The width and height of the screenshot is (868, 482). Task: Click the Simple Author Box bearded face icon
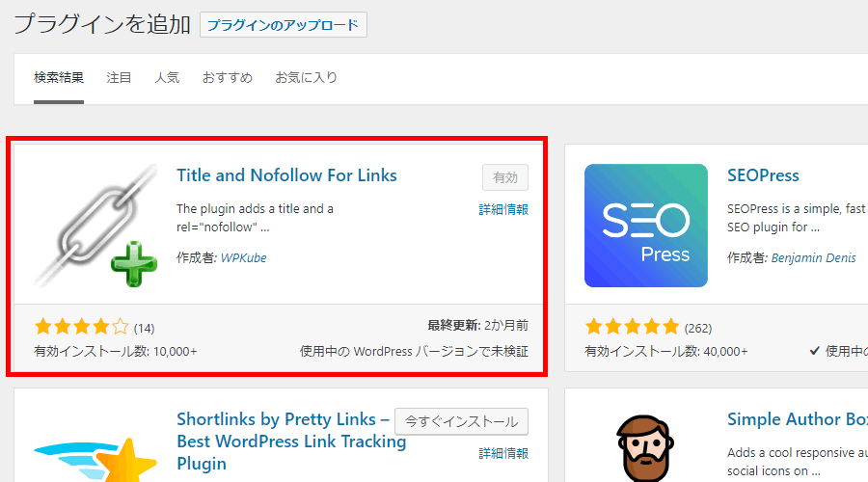[x=646, y=448]
